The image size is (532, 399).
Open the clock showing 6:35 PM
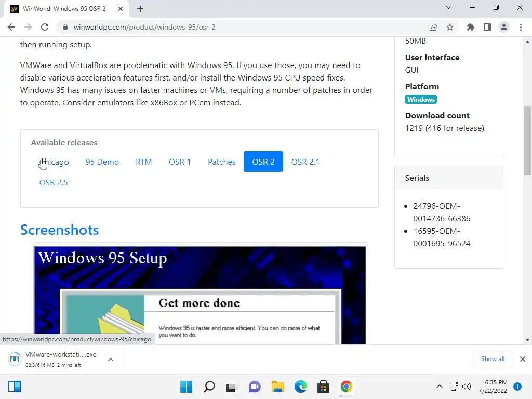(493, 387)
